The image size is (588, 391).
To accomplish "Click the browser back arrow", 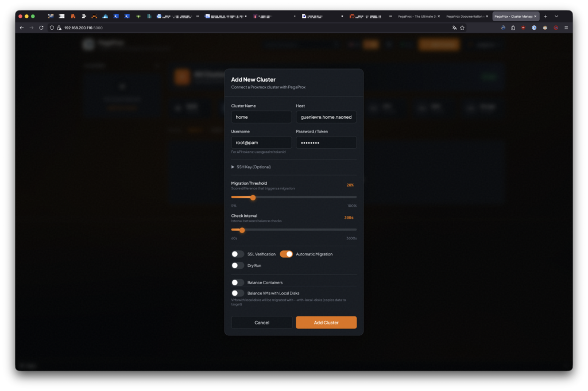I will pyautogui.click(x=22, y=28).
